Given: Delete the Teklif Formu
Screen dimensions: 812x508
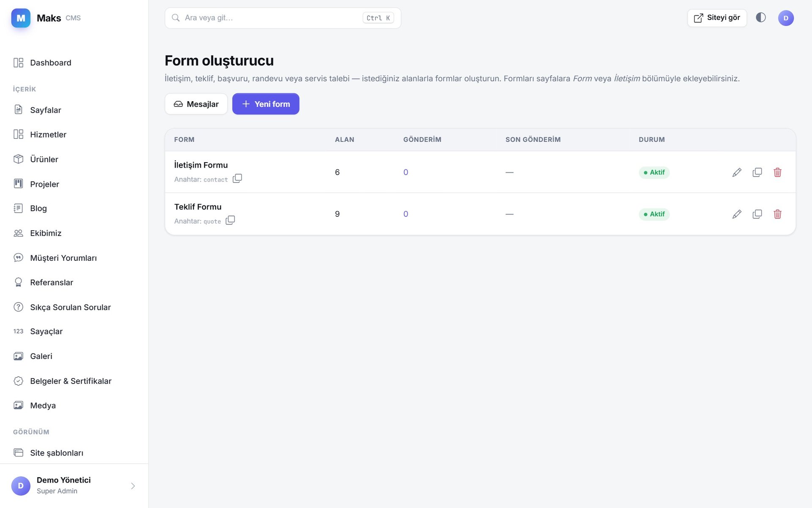Looking at the screenshot, I should coord(777,214).
